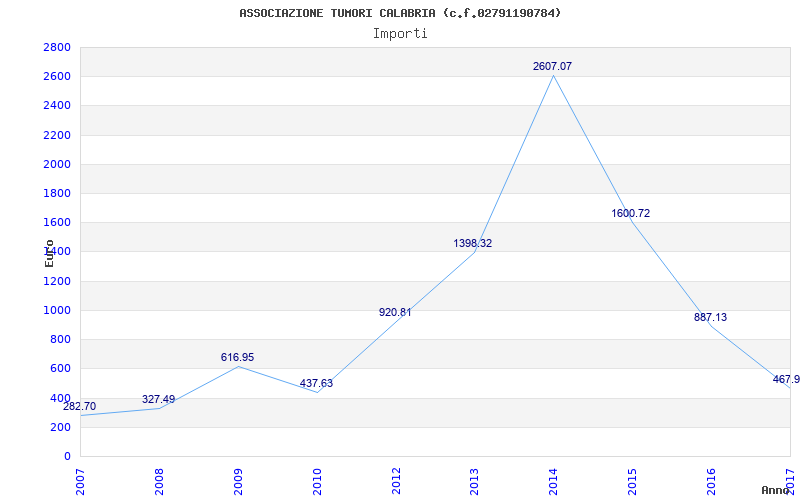Click the 2000 y-axis tick label
800x500 pixels.
57,164
